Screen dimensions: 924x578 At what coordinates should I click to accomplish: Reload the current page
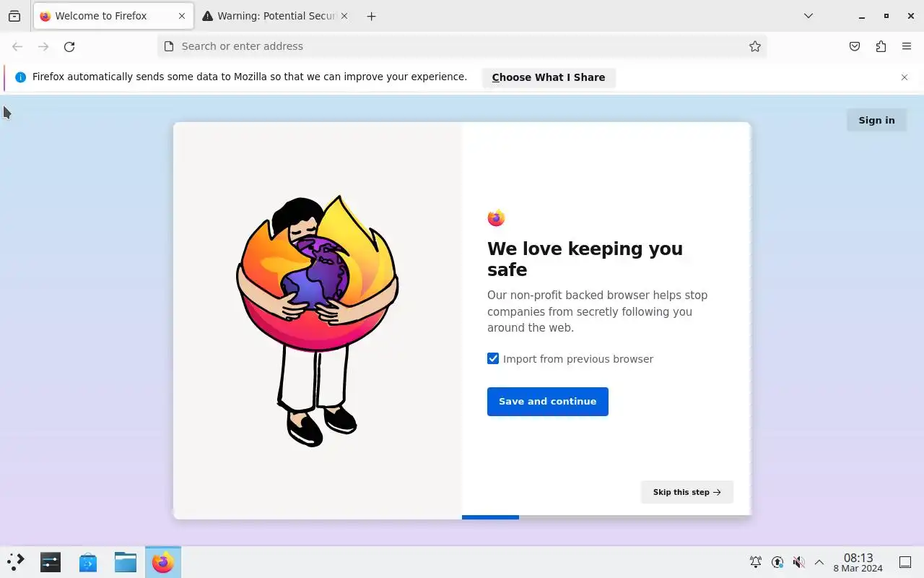point(69,46)
